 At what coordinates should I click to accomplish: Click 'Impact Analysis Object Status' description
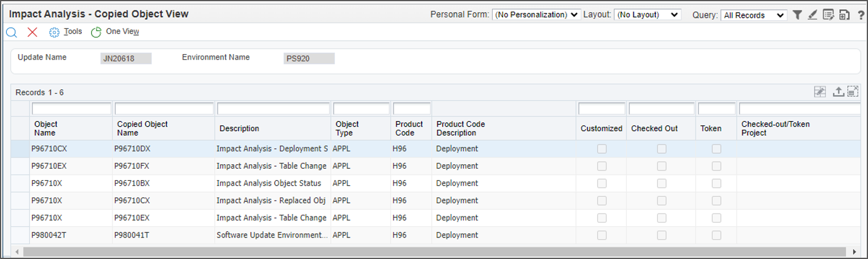click(x=269, y=183)
